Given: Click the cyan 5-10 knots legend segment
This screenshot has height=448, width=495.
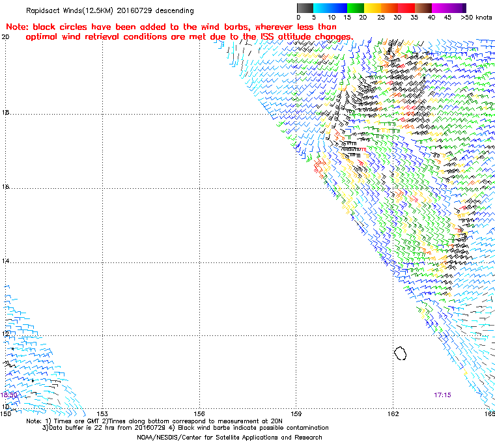Looking at the screenshot, I should [x=322, y=8].
